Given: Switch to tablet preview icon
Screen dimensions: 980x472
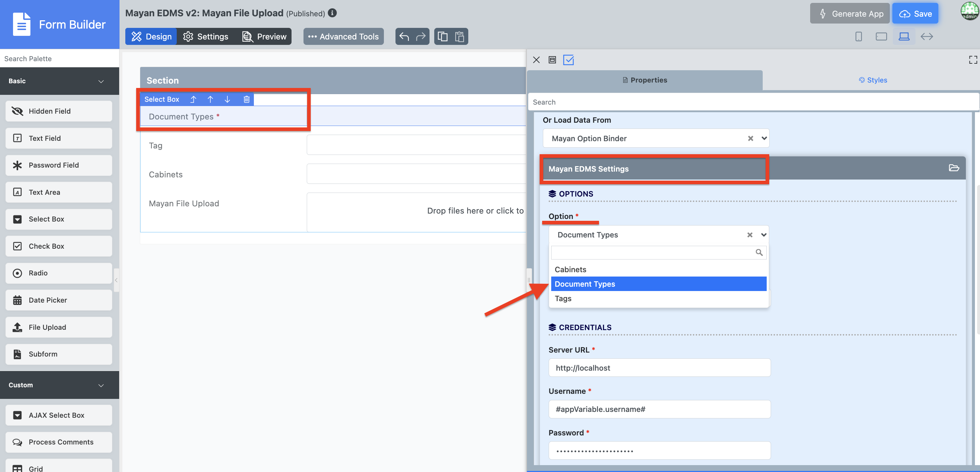Looking at the screenshot, I should [881, 37].
